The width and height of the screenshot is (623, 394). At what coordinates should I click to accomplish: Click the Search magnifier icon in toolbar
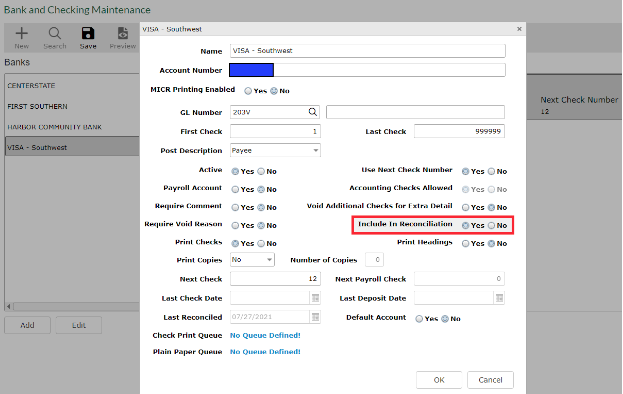55,33
